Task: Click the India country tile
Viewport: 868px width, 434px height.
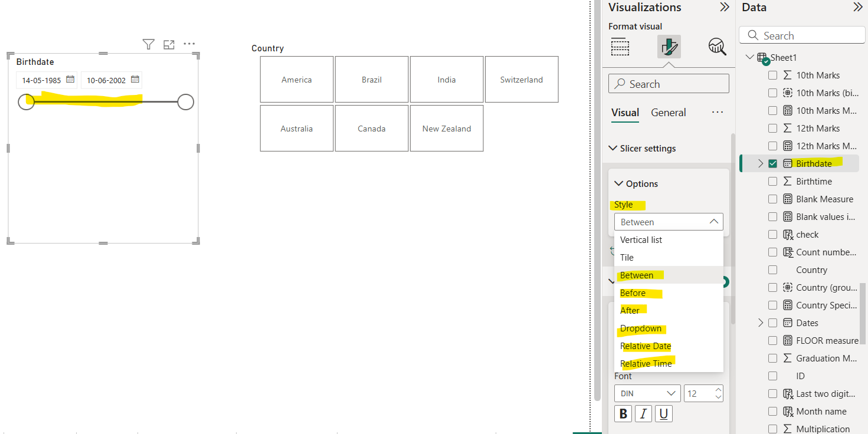Action: point(447,80)
